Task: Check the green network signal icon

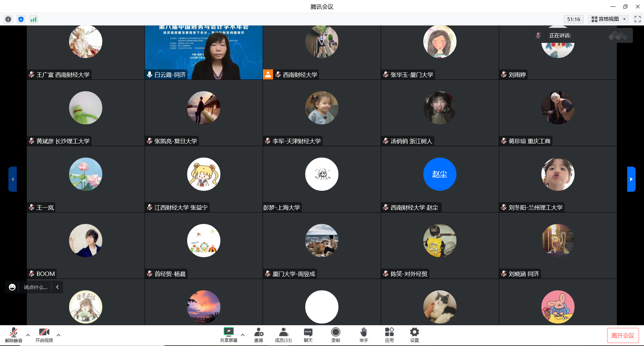Action: tap(34, 19)
